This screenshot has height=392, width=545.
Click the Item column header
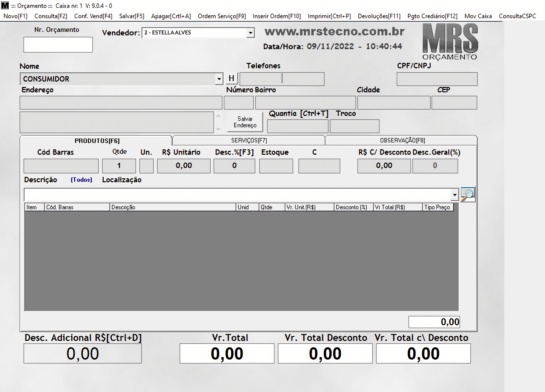[34, 207]
